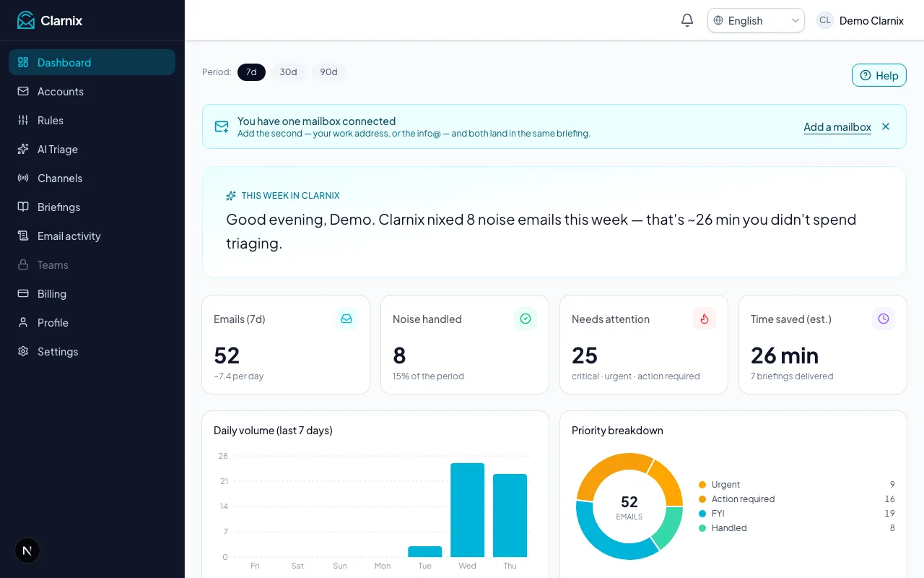Viewport: 924px width, 578px height.
Task: Click the Help button
Action: point(879,75)
